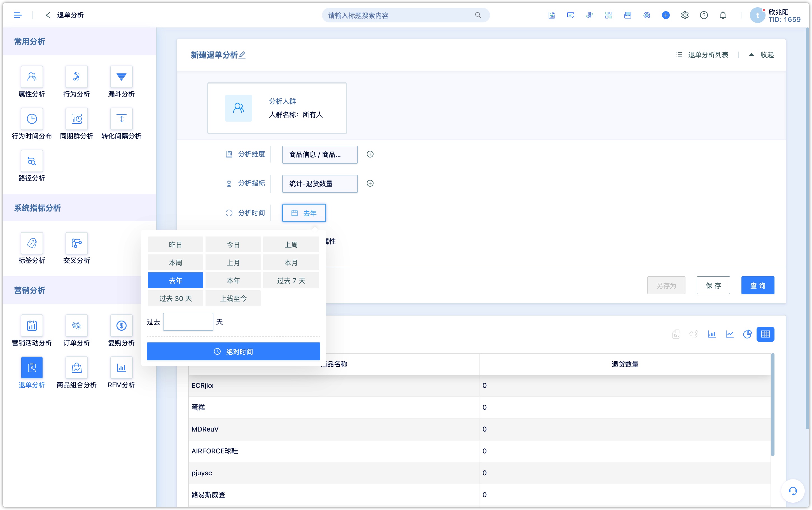This screenshot has height=510, width=812.
Task: Click the 保 存 button
Action: [x=713, y=286]
